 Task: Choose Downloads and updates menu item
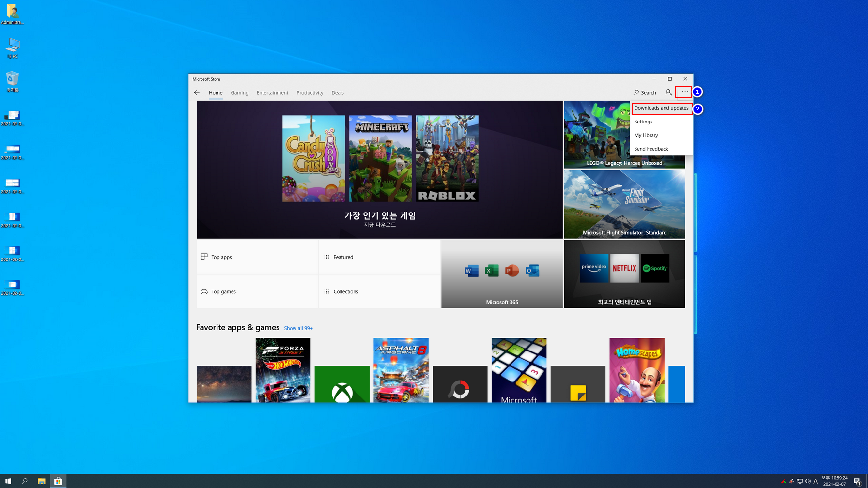pos(661,108)
